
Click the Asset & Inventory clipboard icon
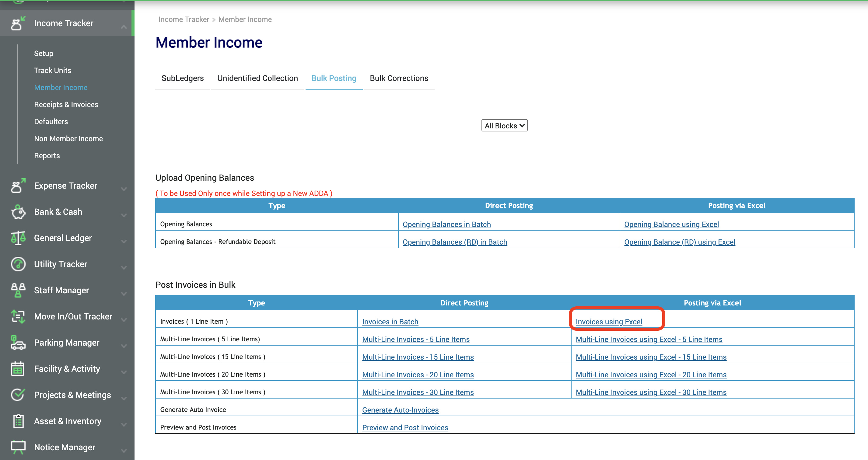[18, 421]
